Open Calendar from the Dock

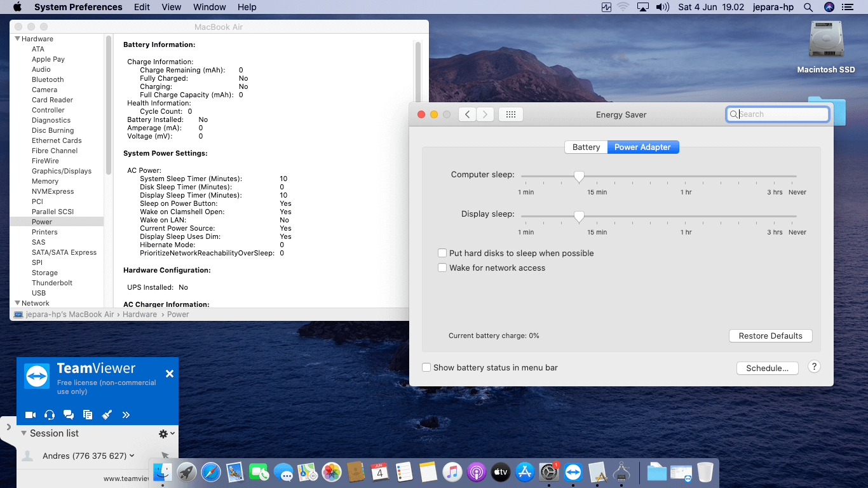pos(379,472)
